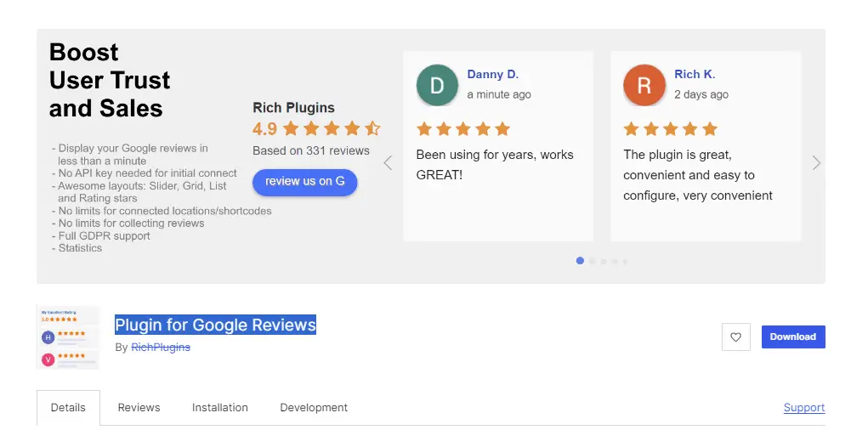Viewport: 868px width, 447px height.
Task: Click Rich K.'s orange R avatar
Action: (x=644, y=85)
